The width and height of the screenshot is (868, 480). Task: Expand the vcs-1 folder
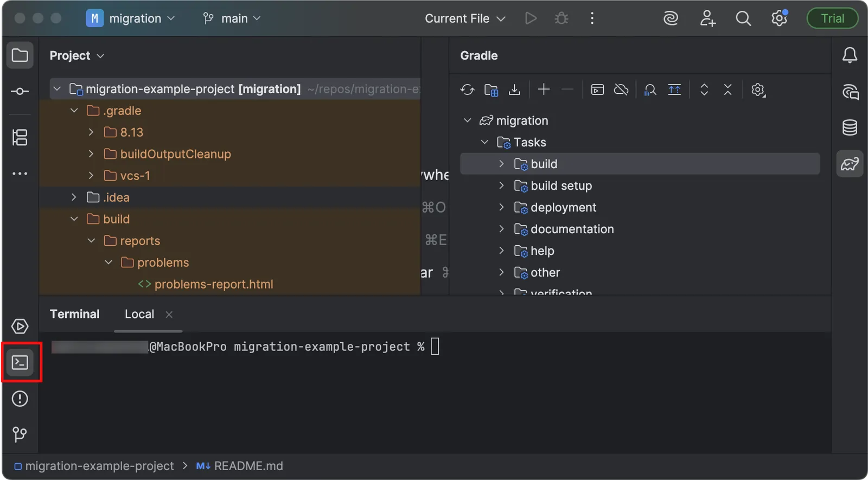91,175
